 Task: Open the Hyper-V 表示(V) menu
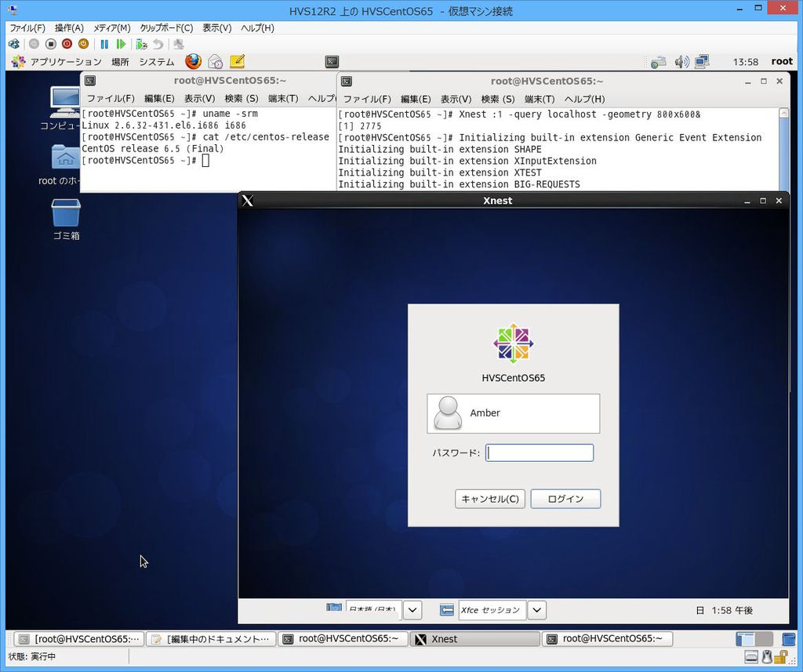click(x=217, y=28)
